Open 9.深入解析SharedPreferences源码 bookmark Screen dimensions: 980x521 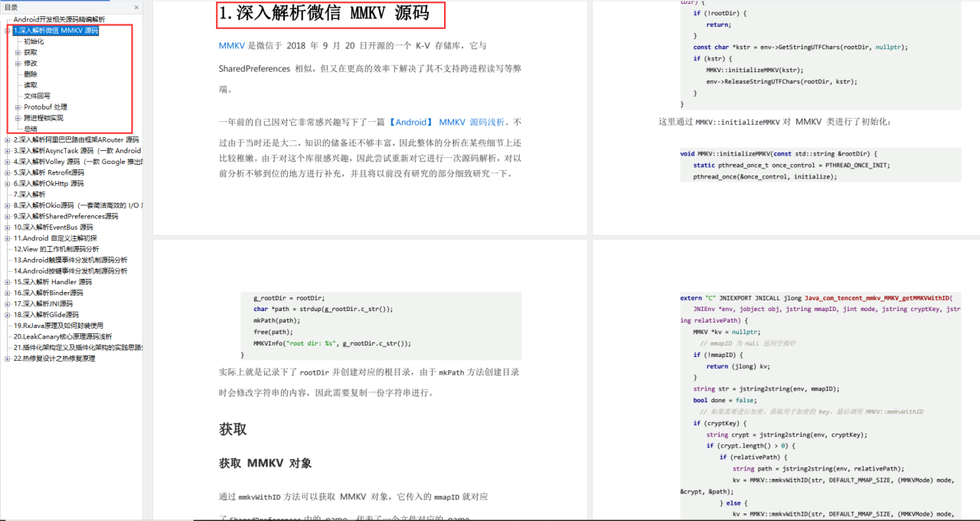coord(66,216)
